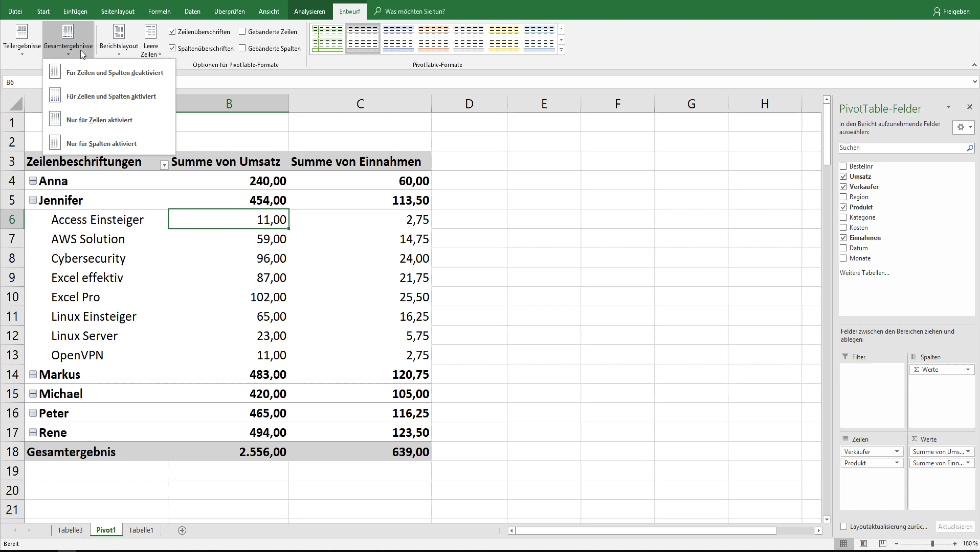The width and height of the screenshot is (980, 552).
Task: Open the Berichtslayout report layout menu
Action: click(x=119, y=40)
